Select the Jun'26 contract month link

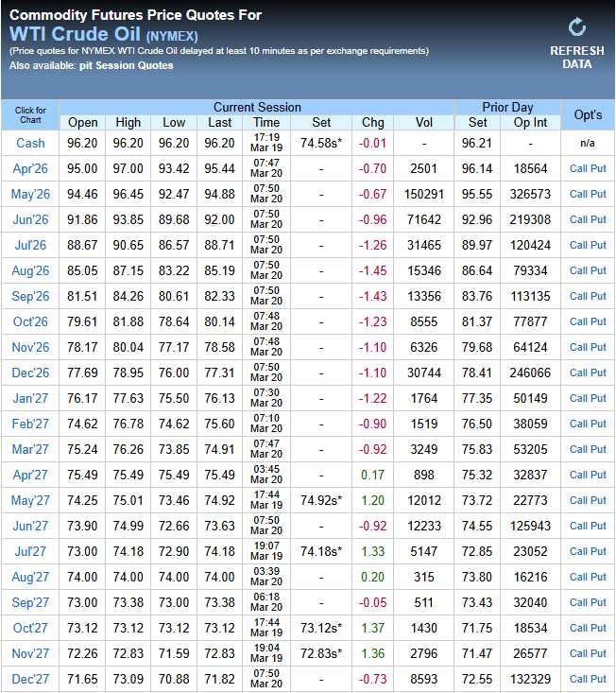30,219
